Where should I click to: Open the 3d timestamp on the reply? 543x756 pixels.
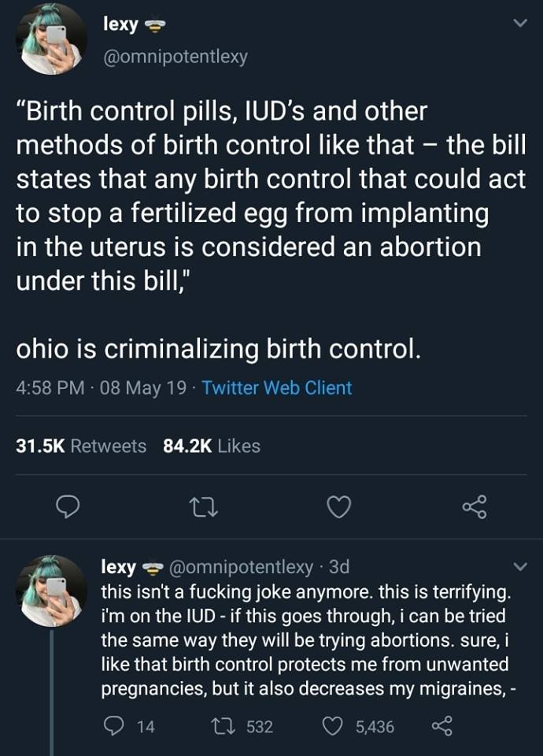(x=338, y=566)
